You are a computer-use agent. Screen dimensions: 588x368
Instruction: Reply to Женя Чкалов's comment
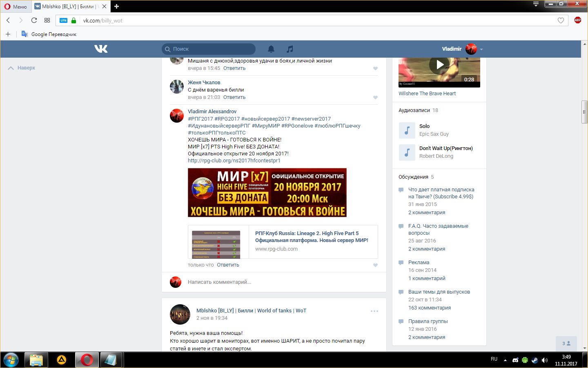[x=234, y=97]
